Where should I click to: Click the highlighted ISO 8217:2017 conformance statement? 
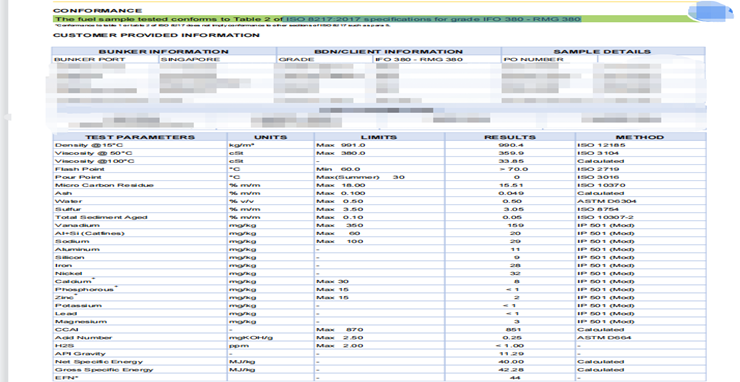318,19
